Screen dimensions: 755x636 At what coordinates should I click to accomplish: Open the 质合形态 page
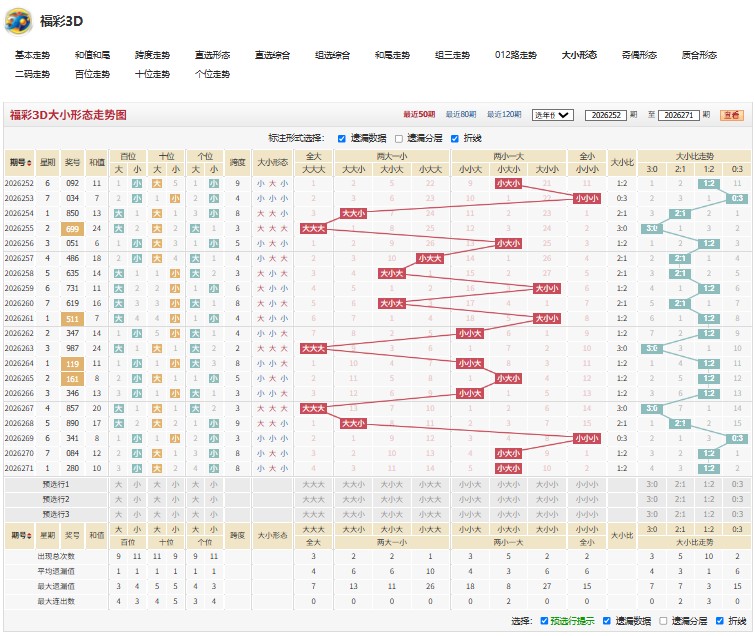(x=699, y=55)
